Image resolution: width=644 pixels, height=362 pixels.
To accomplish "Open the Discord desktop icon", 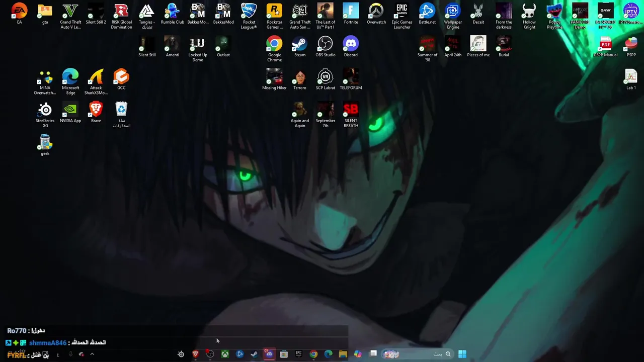I will pyautogui.click(x=351, y=47).
